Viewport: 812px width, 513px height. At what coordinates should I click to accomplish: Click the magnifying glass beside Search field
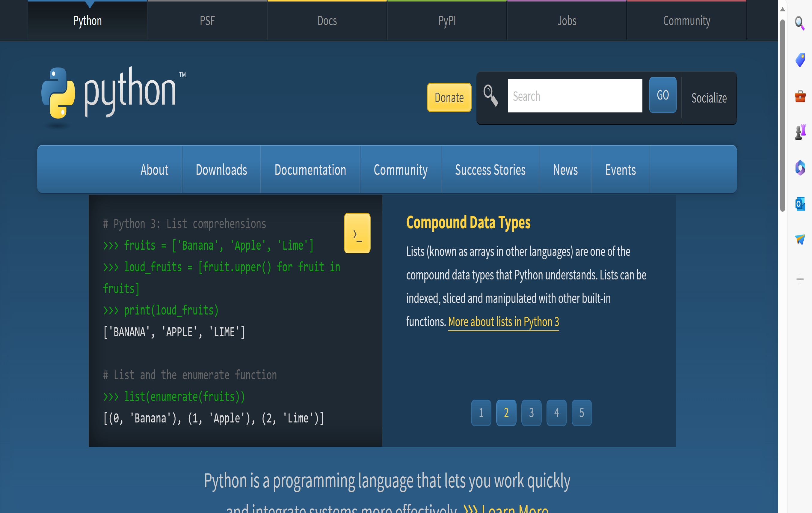point(490,96)
